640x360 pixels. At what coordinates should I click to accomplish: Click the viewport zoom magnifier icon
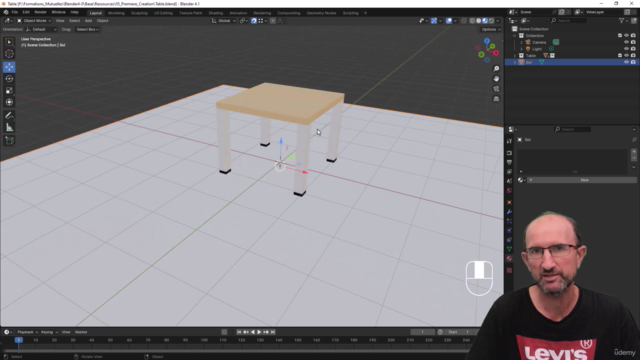(x=496, y=69)
